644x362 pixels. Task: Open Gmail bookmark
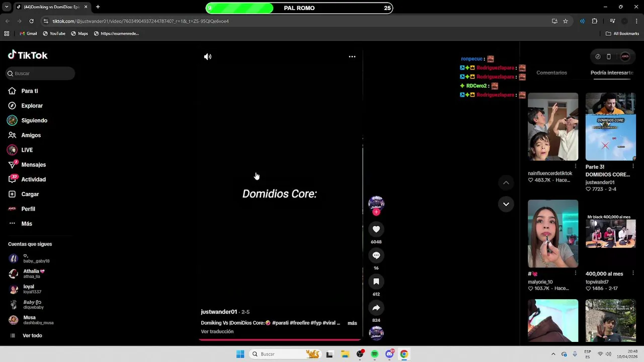28,34
